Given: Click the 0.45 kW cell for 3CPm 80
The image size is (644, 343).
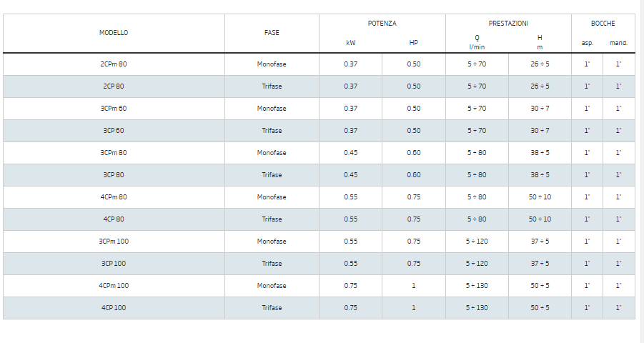Looking at the screenshot, I should [350, 153].
